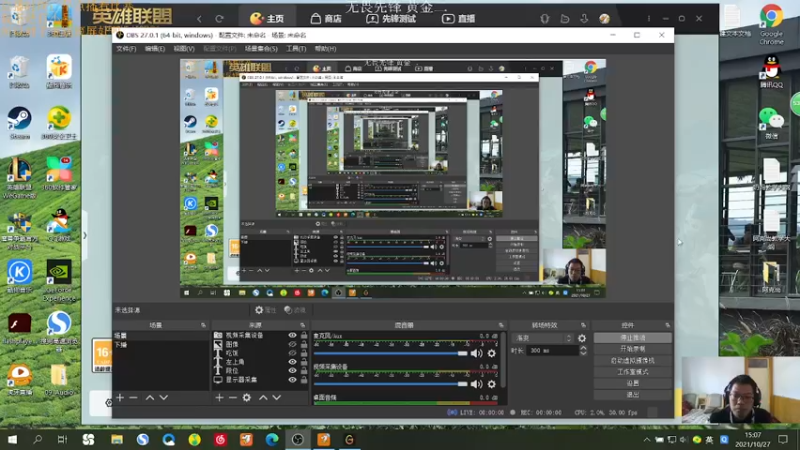Click the microphone/Aux volume slider
This screenshot has width=800, height=450.
(x=390, y=353)
